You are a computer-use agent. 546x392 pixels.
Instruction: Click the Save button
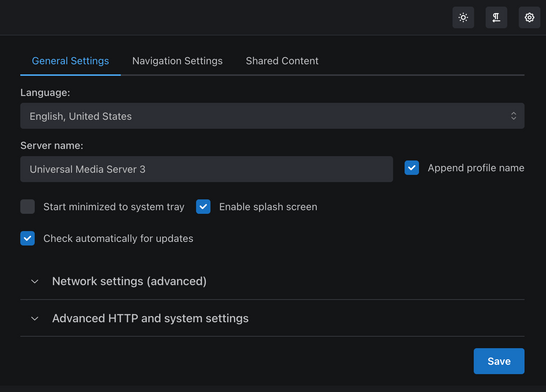click(499, 361)
